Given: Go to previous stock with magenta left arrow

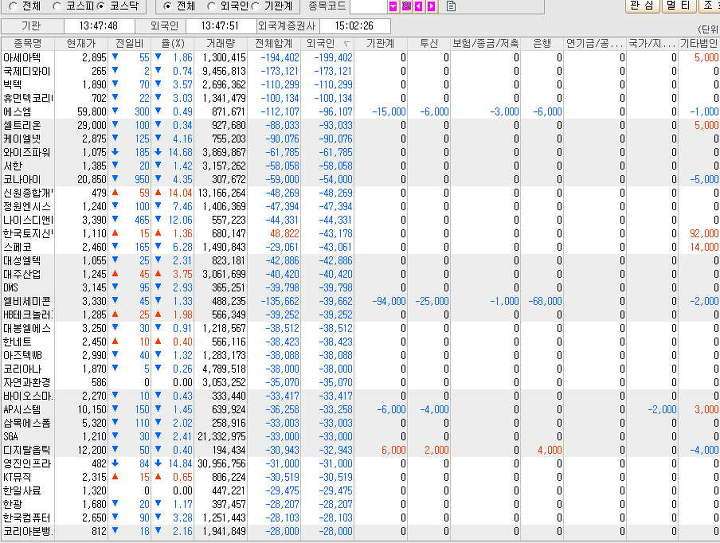Looking at the screenshot, I should pos(418,6).
